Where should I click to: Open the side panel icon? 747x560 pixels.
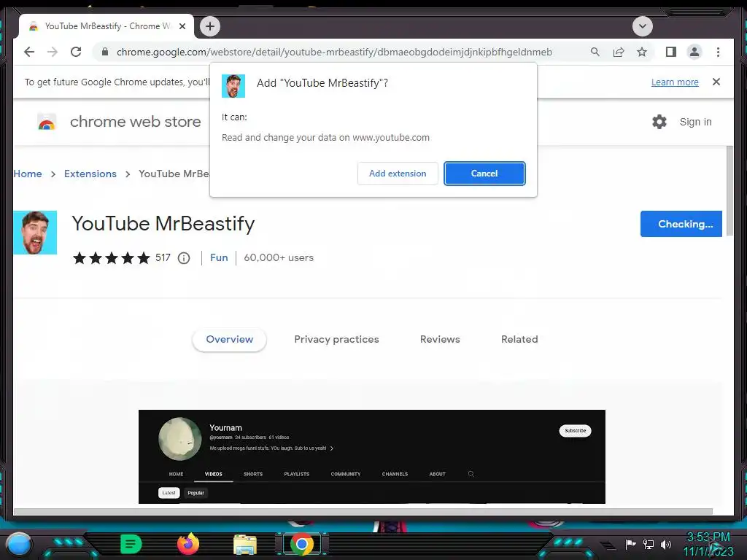click(x=671, y=52)
